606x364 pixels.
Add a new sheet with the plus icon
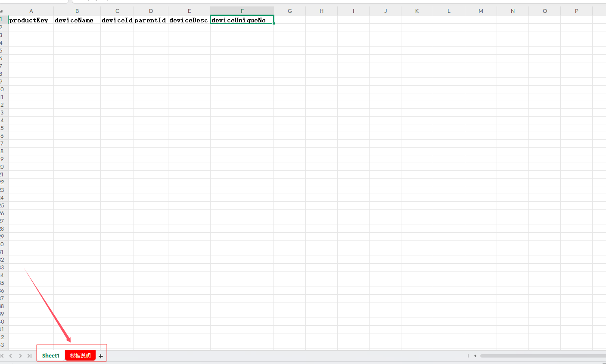(x=101, y=356)
